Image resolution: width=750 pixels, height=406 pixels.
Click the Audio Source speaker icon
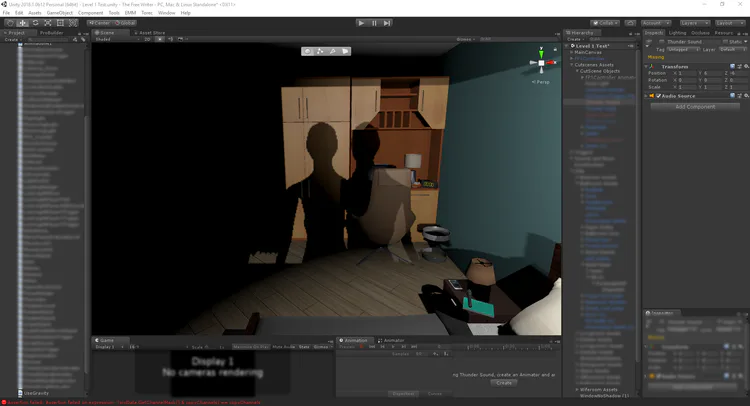click(651, 96)
